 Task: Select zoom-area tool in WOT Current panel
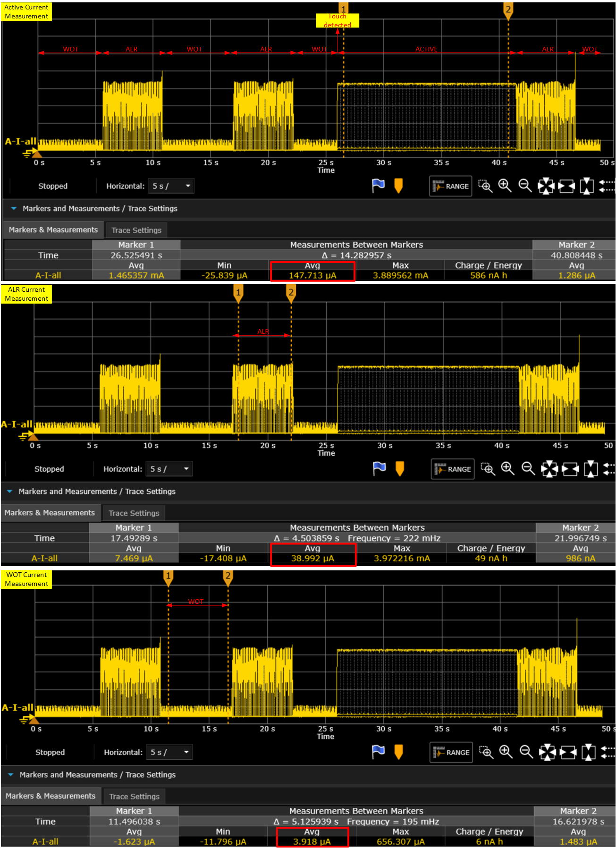[486, 752]
